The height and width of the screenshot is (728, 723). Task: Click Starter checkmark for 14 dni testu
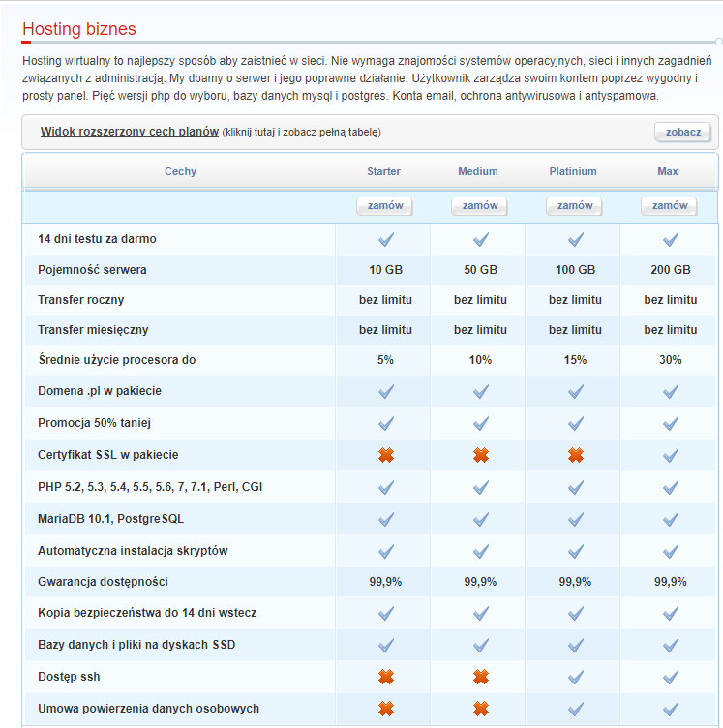[386, 239]
